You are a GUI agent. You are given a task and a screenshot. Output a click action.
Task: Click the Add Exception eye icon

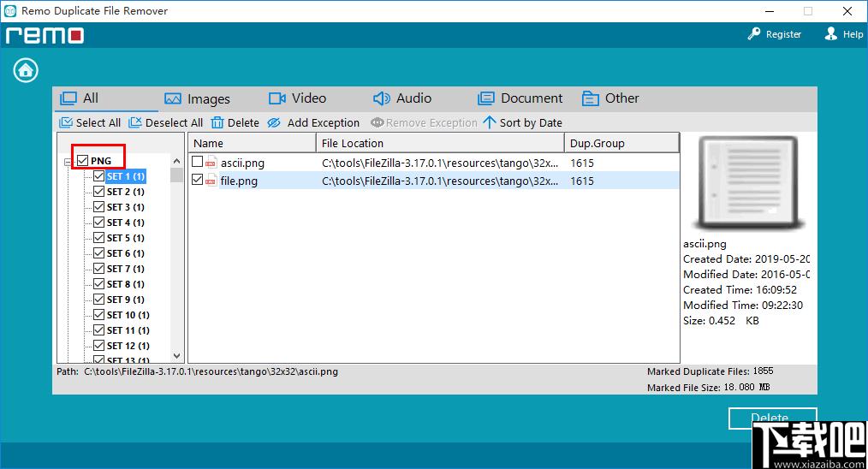coord(274,122)
